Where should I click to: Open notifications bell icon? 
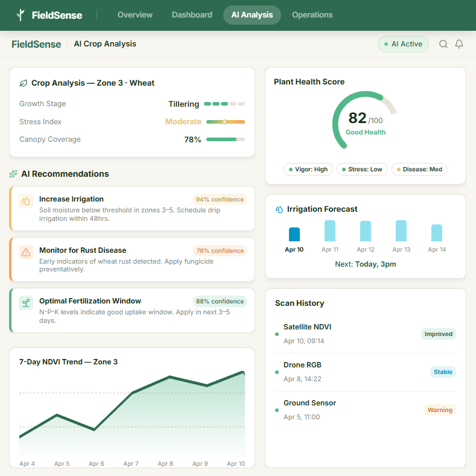pos(459,44)
